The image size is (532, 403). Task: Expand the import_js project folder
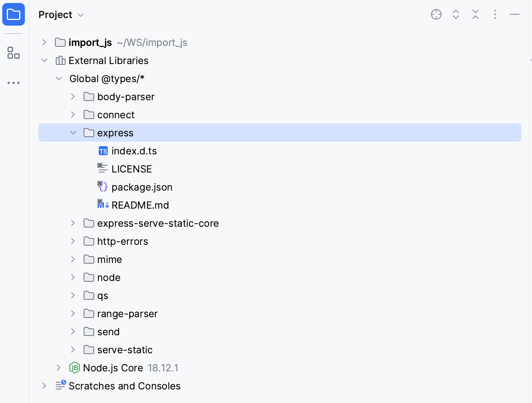44,42
